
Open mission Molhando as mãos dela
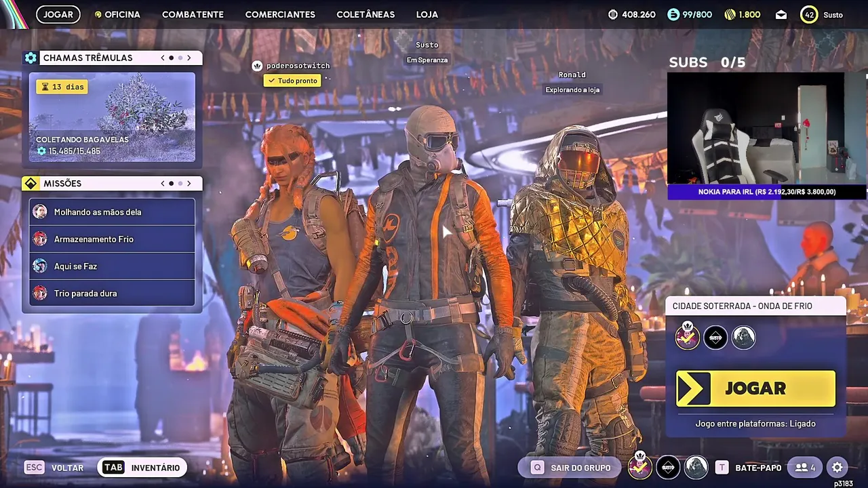[x=112, y=211]
